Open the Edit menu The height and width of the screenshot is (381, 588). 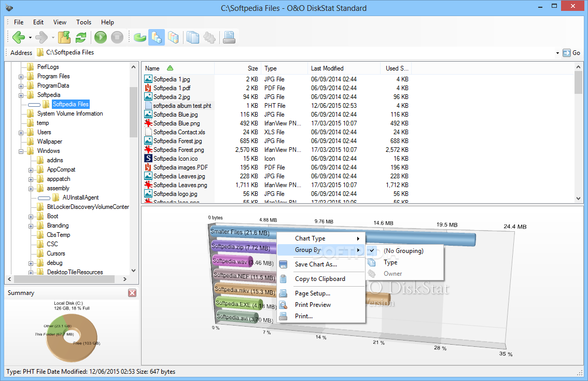coord(38,22)
